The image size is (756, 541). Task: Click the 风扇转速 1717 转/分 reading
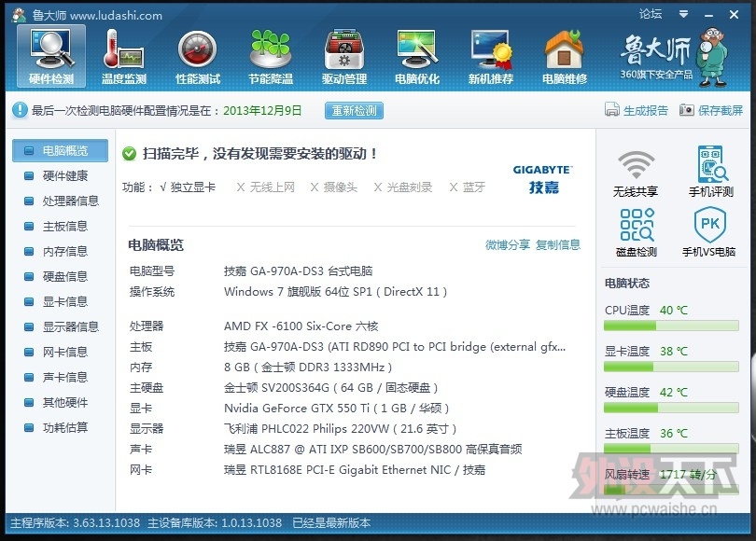coord(661,475)
